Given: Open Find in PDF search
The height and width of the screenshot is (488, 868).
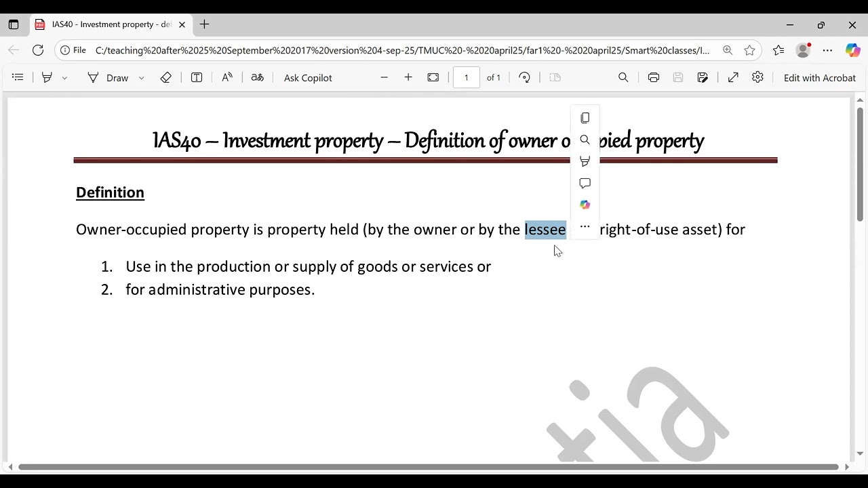Looking at the screenshot, I should pos(623,77).
